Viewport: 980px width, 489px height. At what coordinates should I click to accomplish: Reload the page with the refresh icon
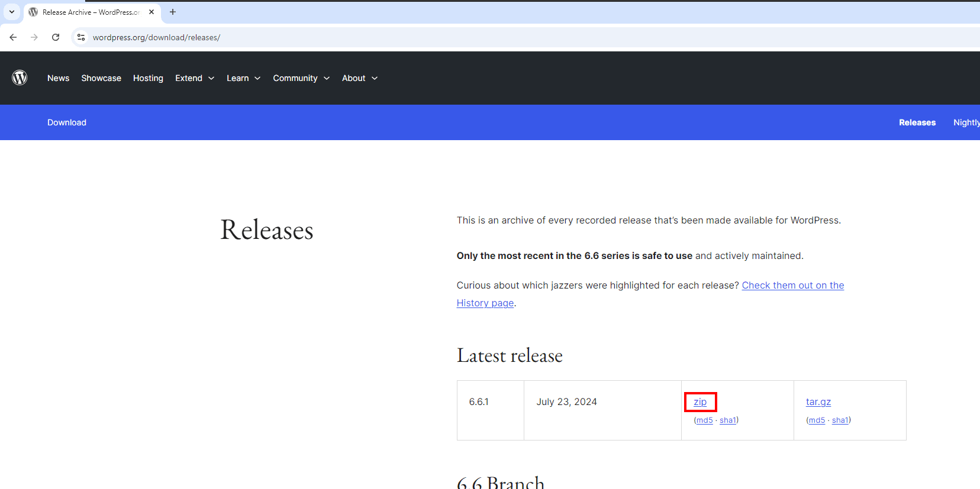point(56,37)
